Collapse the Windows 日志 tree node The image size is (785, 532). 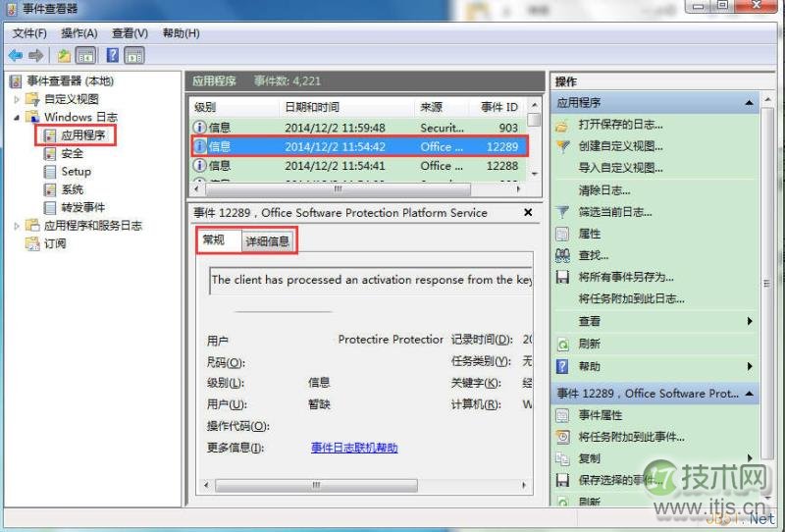17,117
